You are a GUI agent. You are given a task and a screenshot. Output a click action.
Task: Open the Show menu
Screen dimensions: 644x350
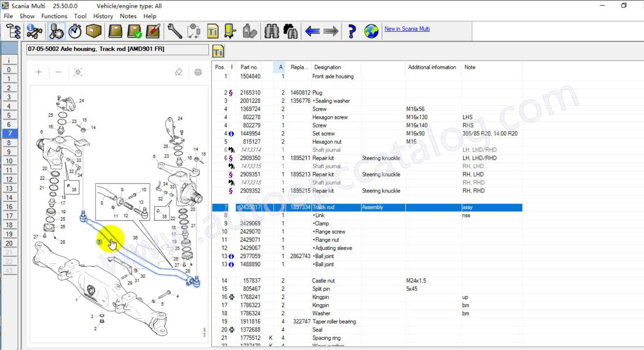[27, 16]
